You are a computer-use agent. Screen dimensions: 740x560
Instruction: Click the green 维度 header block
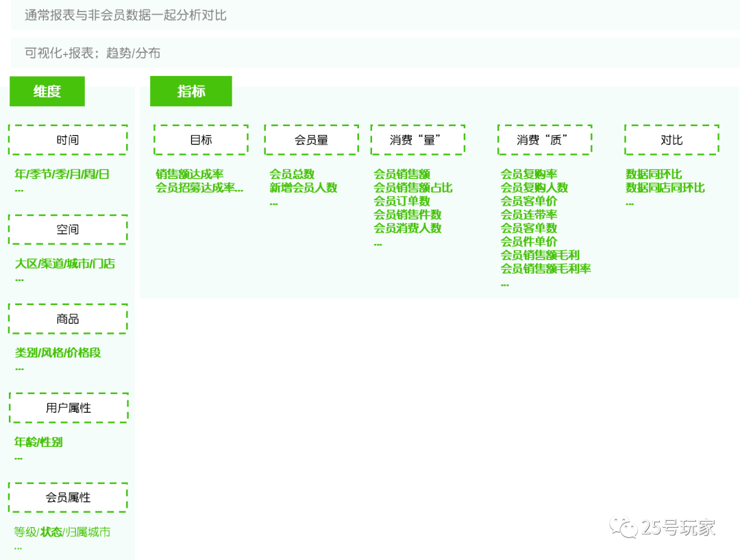pyautogui.click(x=47, y=91)
